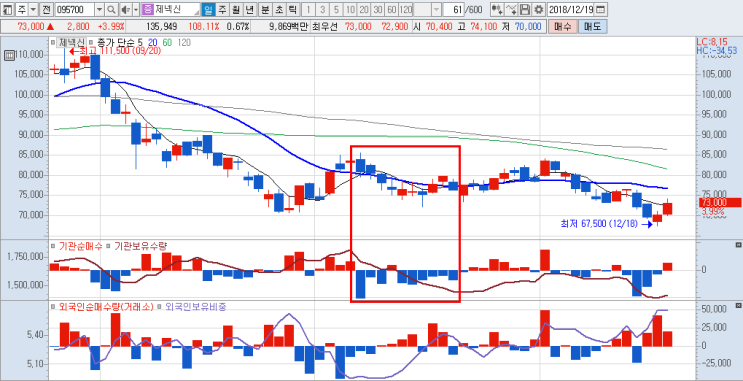Select the 일 daily period toggle
Image resolution: width=743 pixels, height=381 pixels.
pyautogui.click(x=208, y=9)
